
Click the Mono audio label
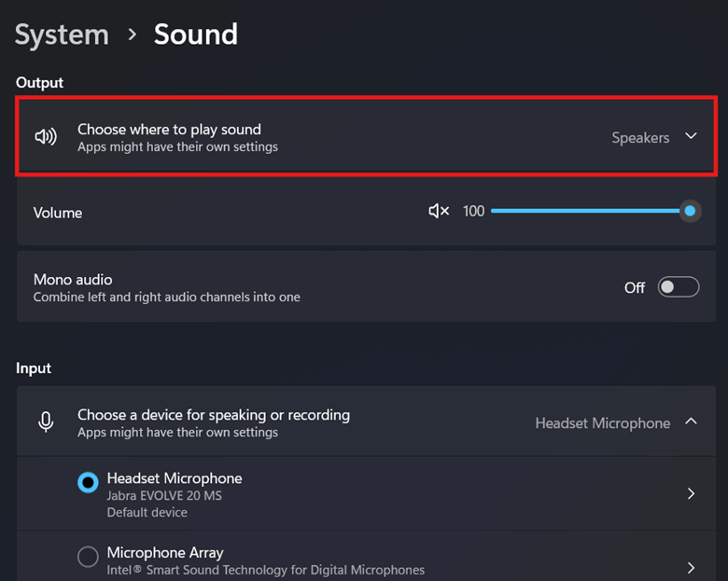(x=73, y=279)
